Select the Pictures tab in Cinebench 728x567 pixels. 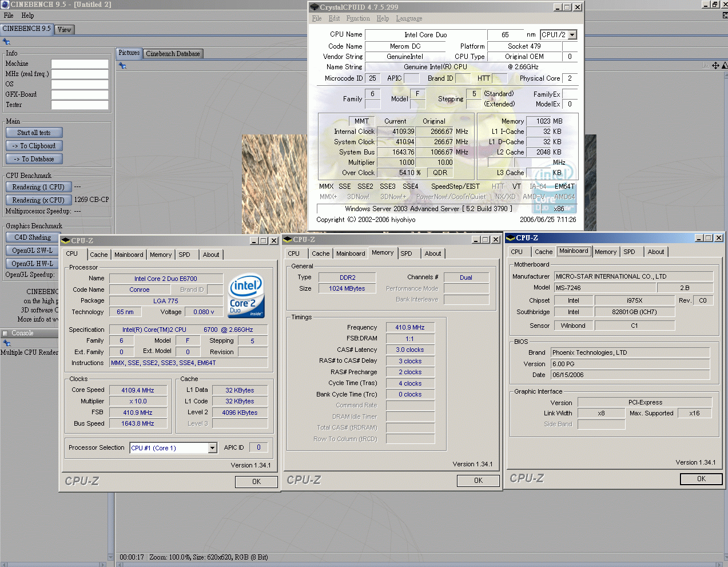pos(129,53)
